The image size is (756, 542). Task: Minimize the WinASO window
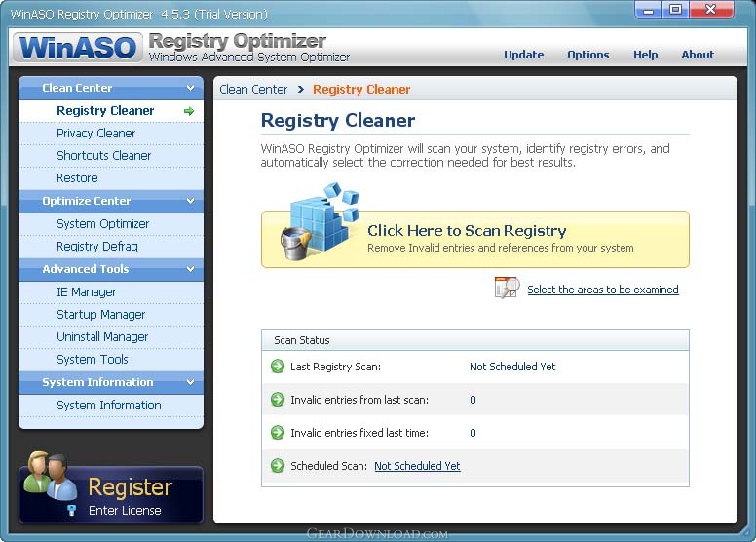point(649,10)
